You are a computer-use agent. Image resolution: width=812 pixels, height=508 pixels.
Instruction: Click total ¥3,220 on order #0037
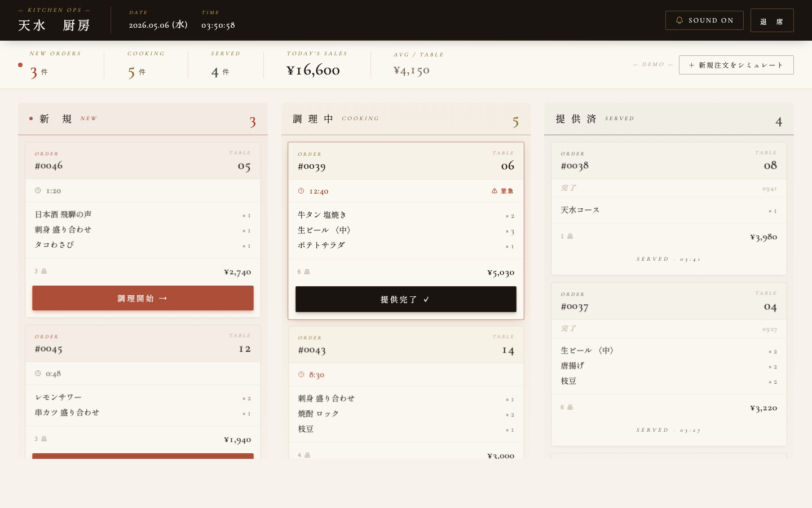(x=764, y=408)
